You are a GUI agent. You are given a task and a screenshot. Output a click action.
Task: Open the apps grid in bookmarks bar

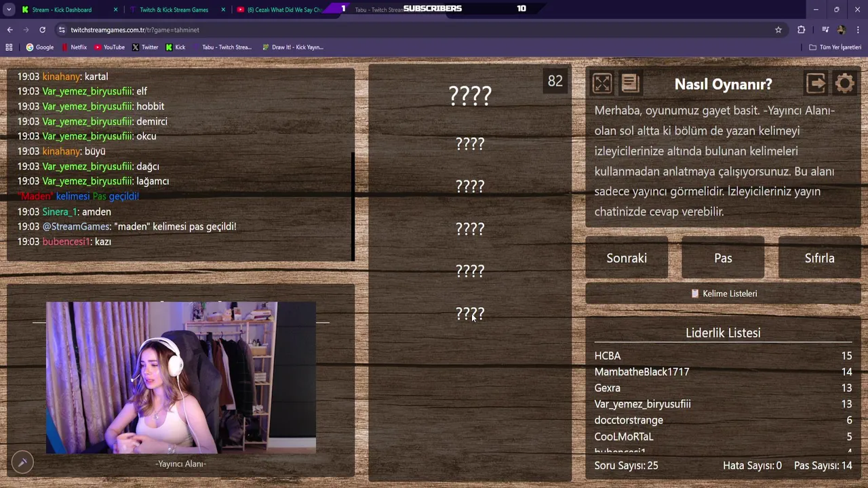(x=9, y=47)
